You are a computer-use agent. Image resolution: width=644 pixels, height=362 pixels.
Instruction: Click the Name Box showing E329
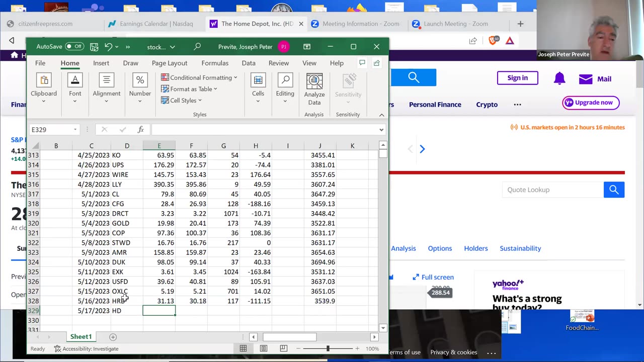50,130
